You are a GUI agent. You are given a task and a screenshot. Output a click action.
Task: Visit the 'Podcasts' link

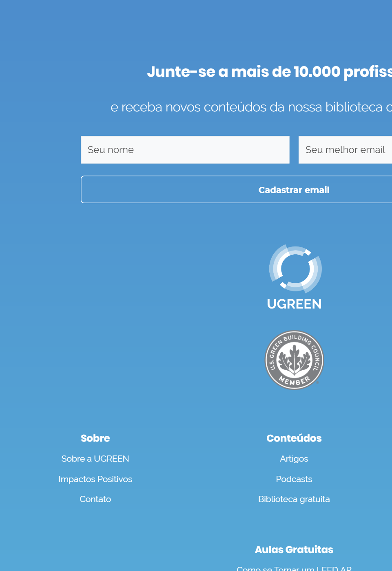click(x=294, y=479)
